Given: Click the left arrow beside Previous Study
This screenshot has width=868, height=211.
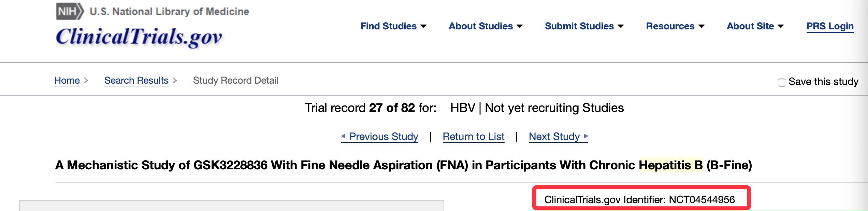Looking at the screenshot, I should (x=344, y=136).
